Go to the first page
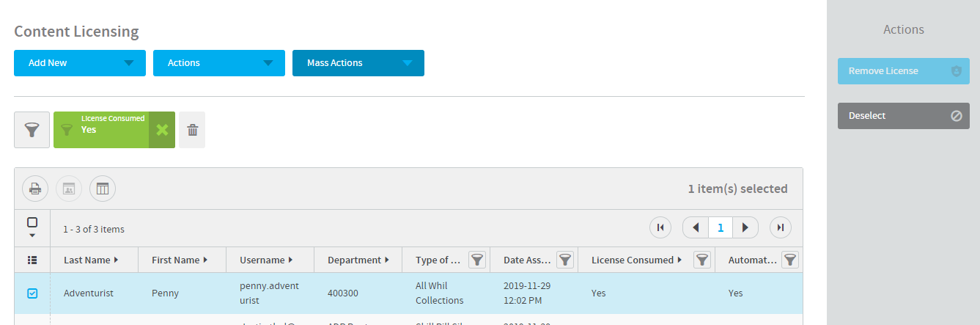Viewport: 980px width, 325px height. (x=660, y=227)
